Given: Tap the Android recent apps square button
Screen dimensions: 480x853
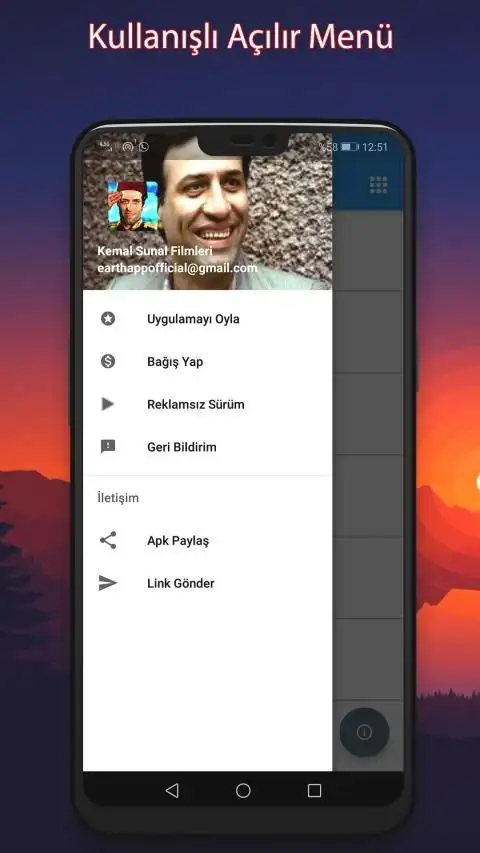Looking at the screenshot, I should click(x=314, y=790).
